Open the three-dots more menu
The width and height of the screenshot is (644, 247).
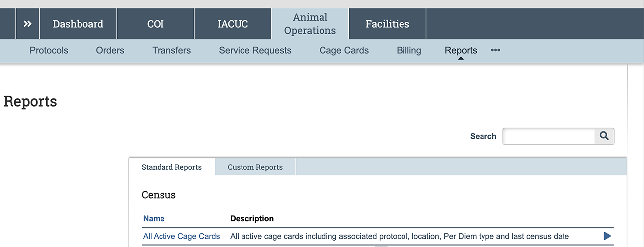[495, 50]
